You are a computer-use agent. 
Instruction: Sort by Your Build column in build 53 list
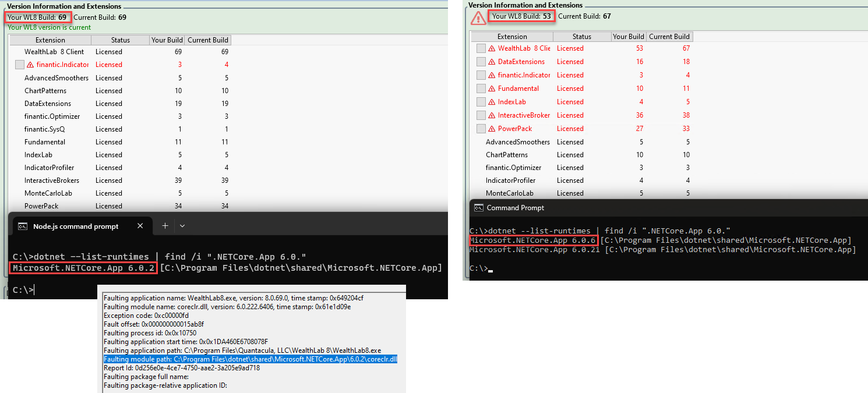pos(629,37)
